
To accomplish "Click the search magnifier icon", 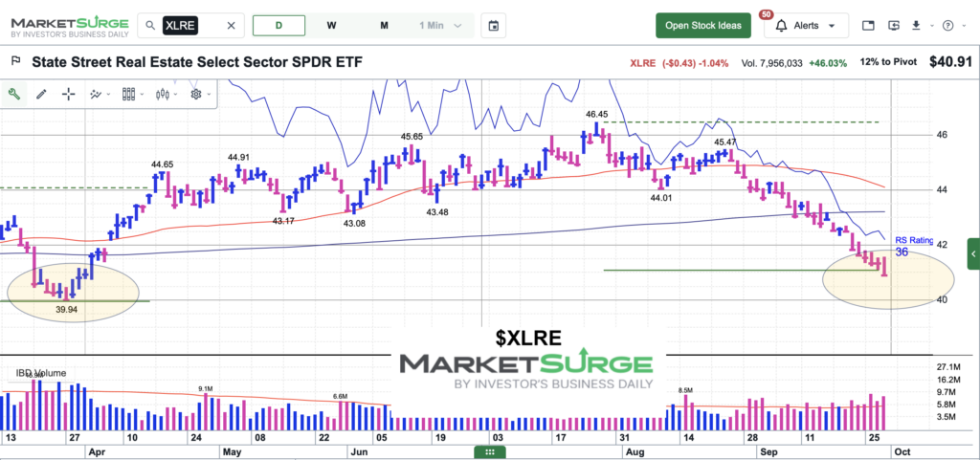I will 150,26.
